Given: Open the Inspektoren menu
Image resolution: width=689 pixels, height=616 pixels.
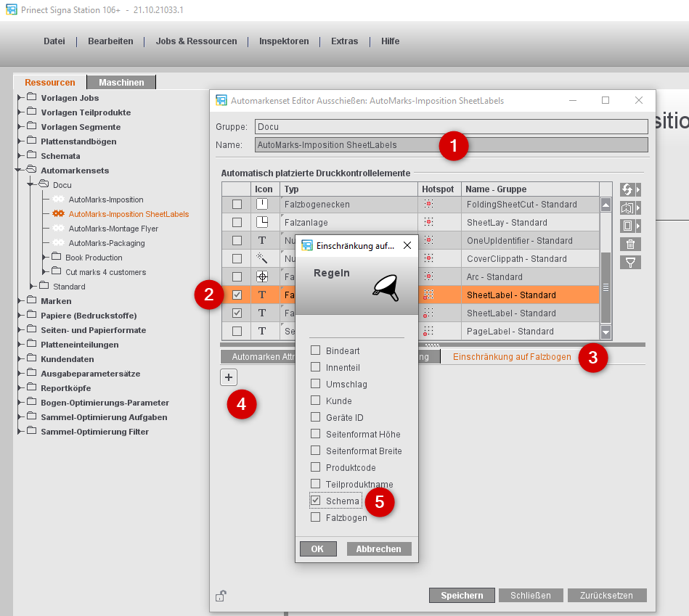Looking at the screenshot, I should 284,41.
